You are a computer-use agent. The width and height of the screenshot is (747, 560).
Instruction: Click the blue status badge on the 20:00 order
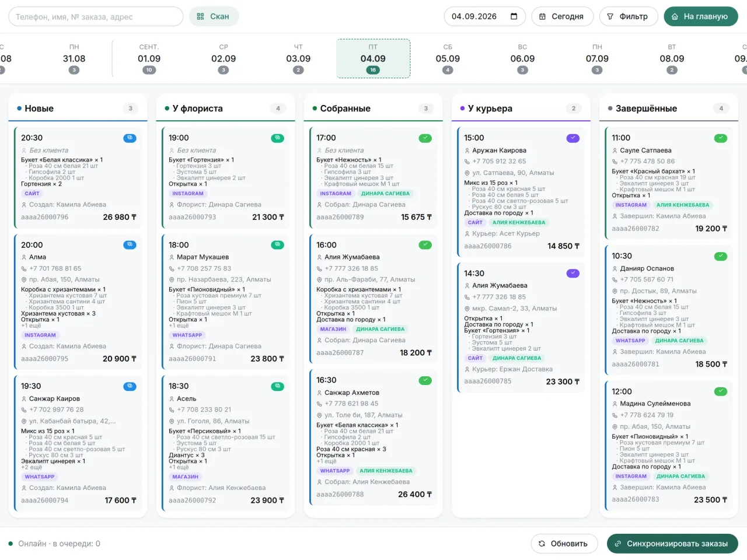(130, 245)
